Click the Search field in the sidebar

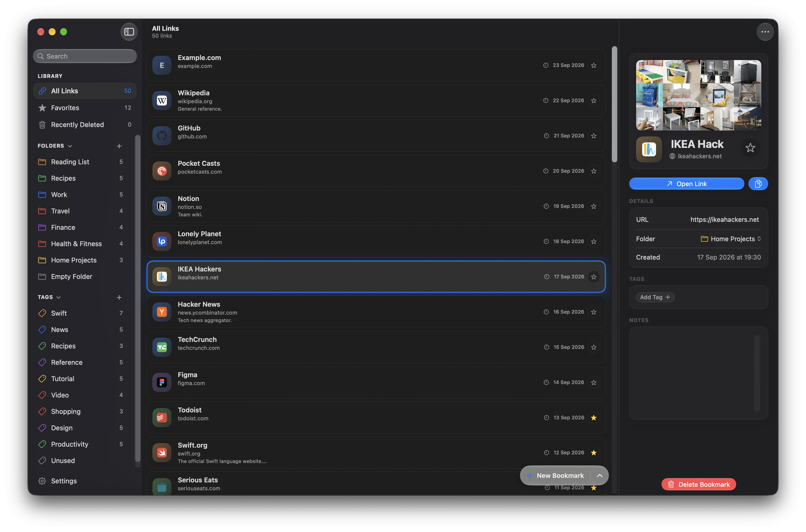pos(85,56)
